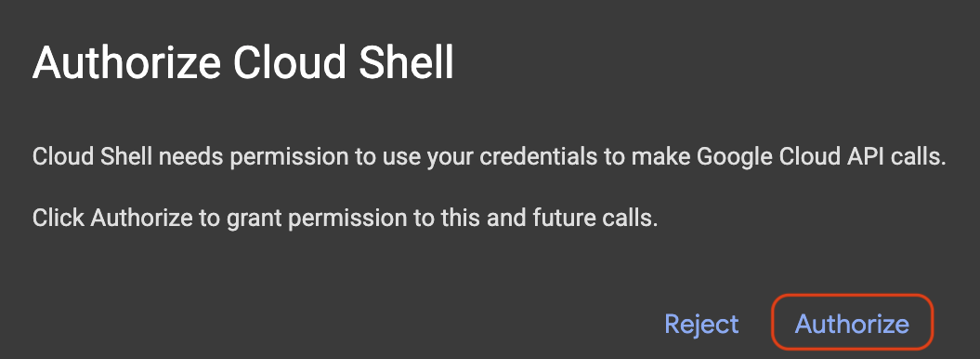This screenshot has height=359, width=980.
Task: Select the "Authorize Cloud Shell" dialog title
Action: point(243,62)
